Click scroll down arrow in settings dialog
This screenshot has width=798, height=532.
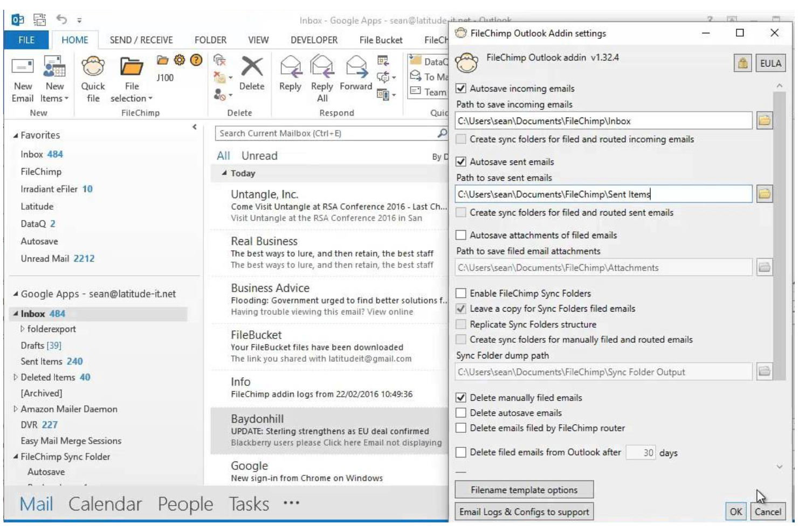[779, 466]
